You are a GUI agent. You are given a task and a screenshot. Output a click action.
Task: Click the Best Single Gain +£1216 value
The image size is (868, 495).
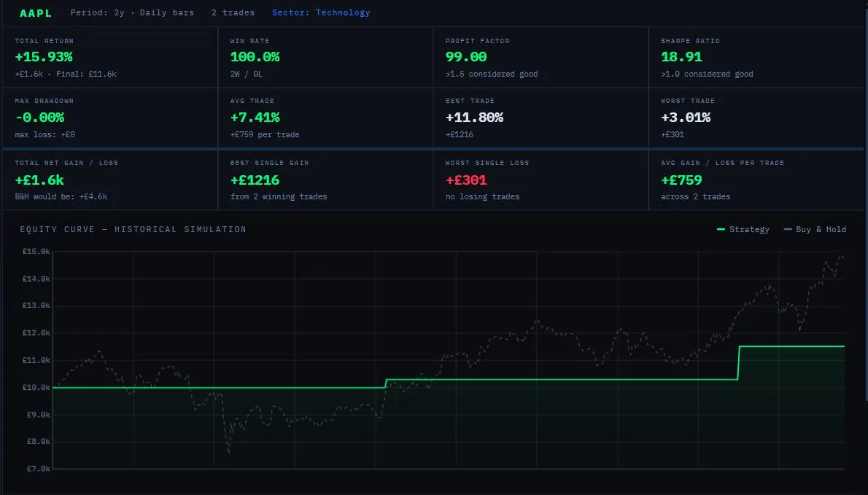[x=255, y=180]
